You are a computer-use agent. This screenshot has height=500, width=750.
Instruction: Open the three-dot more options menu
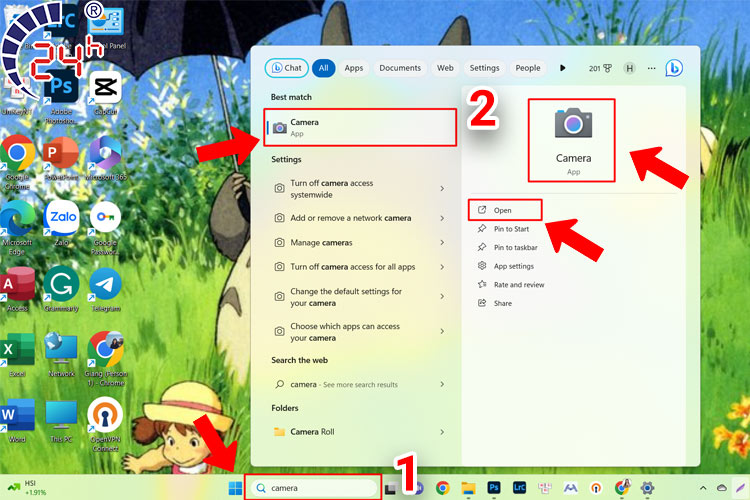pos(651,68)
